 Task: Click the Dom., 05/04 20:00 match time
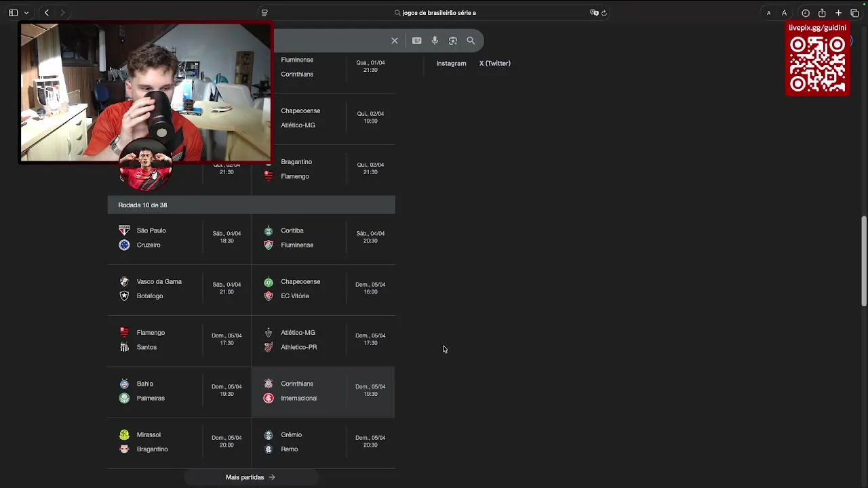(226, 441)
